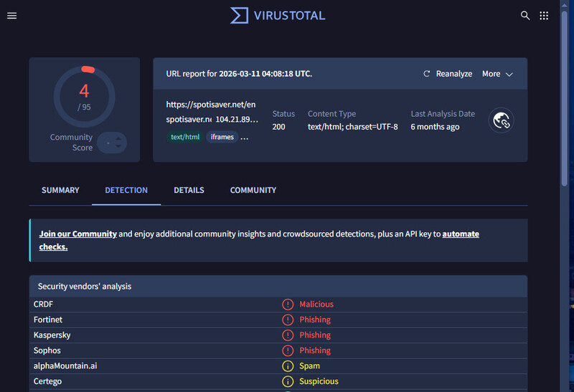
Task: Click the Kaspersky vendor name
Action: click(x=52, y=335)
